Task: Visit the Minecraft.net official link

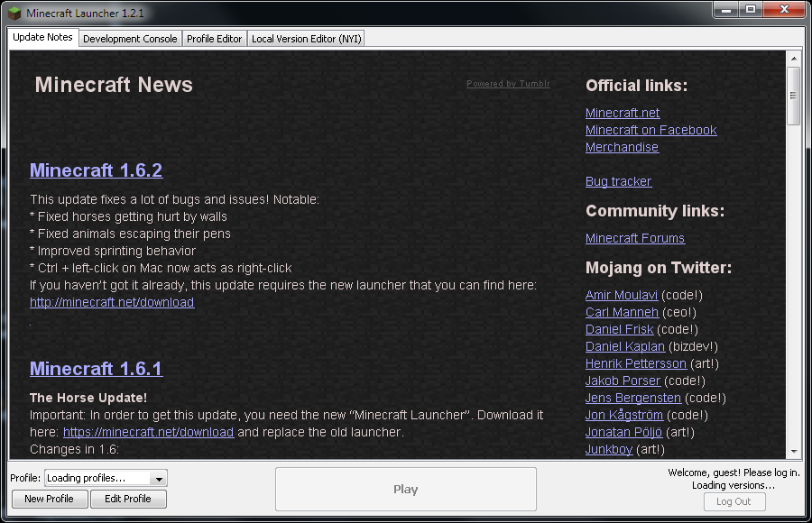Action: (623, 113)
